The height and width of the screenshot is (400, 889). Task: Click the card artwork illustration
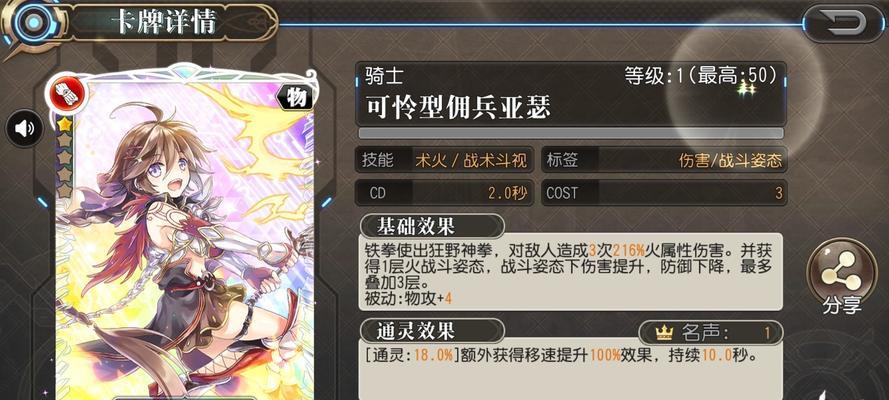tap(185, 238)
